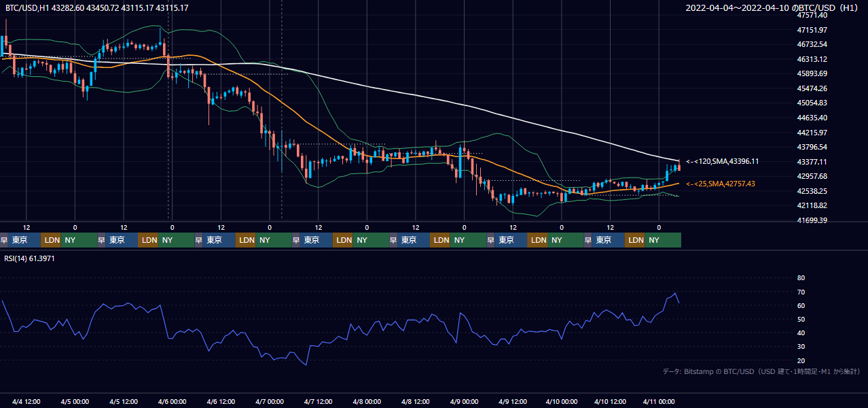The height and width of the screenshot is (408, 868).
Task: Select the 4/5 00:00 time label
Action: (75, 401)
